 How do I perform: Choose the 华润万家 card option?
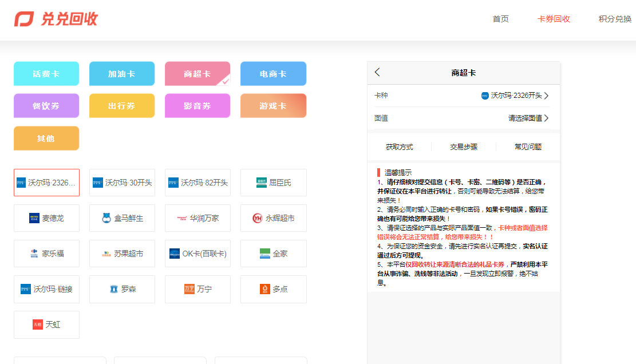click(197, 218)
